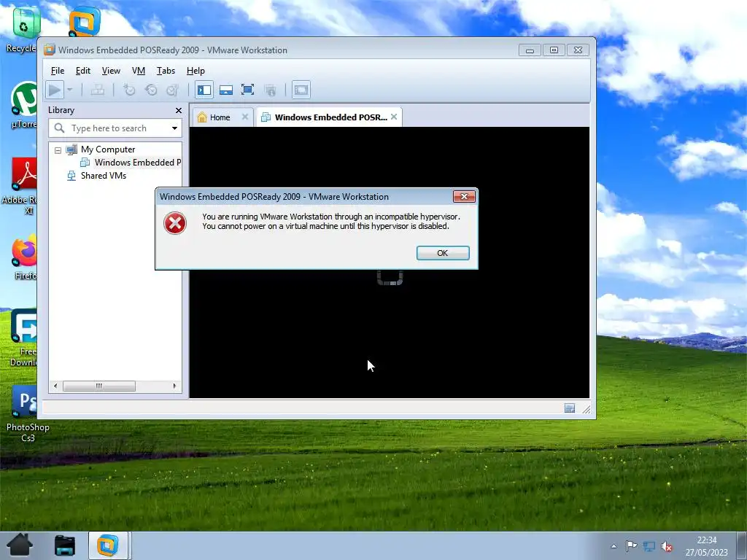Screen dimensions: 747x560
Task: Switch to the Home tab
Action: click(x=220, y=117)
